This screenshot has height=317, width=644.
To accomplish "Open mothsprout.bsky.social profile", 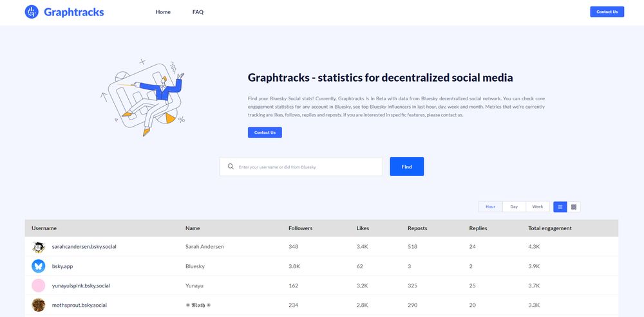I will tap(79, 305).
